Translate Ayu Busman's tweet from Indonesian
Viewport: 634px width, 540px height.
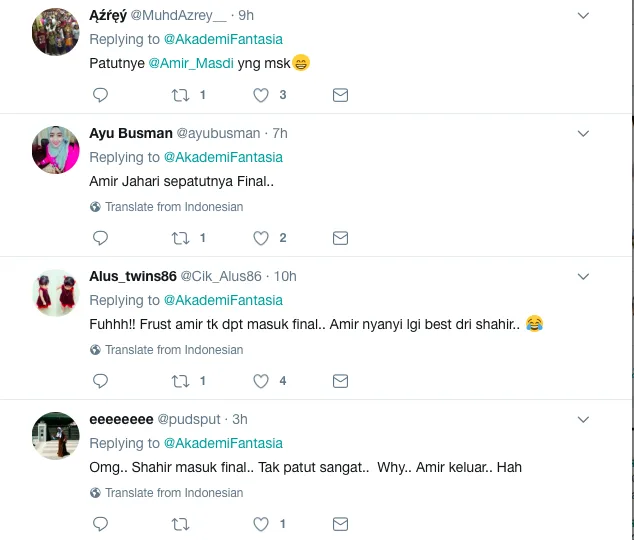(173, 207)
